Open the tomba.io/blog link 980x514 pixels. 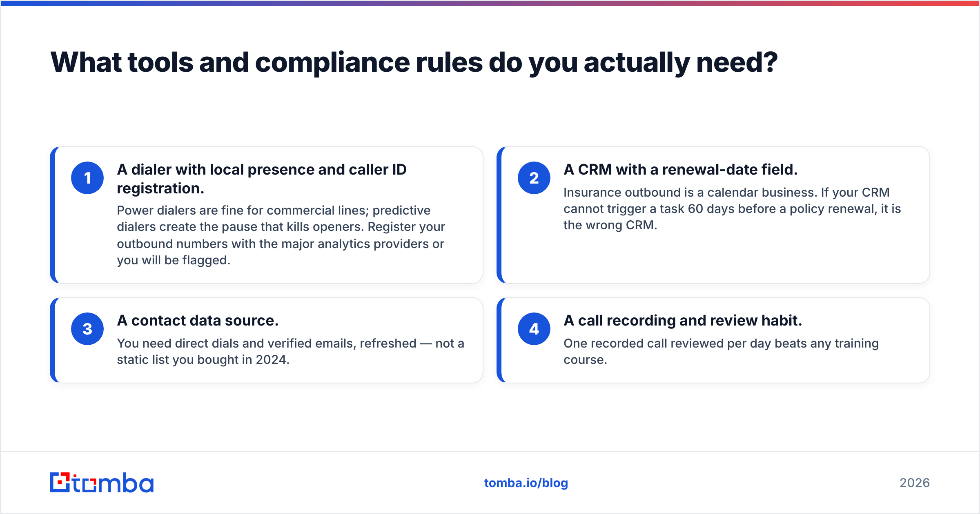526,483
